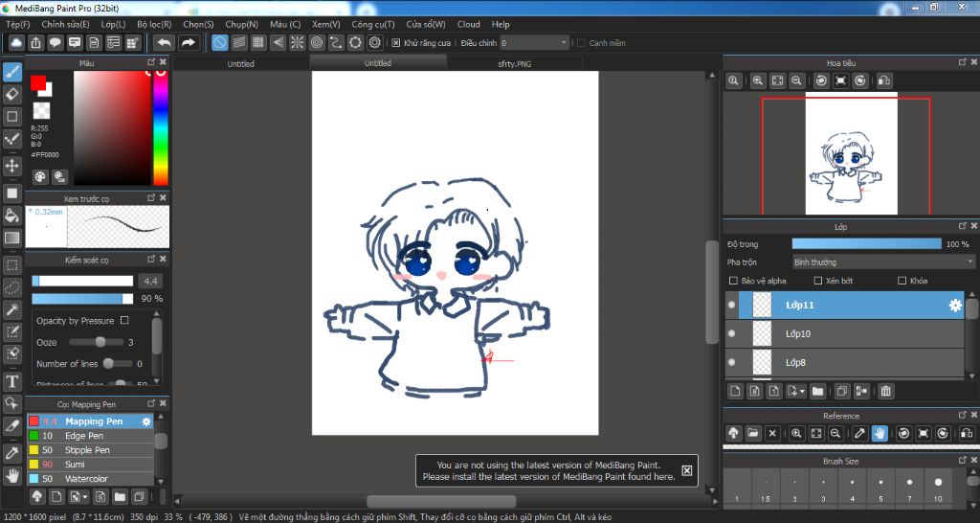Float the Hoa tiêu navigator panel

pos(963,62)
